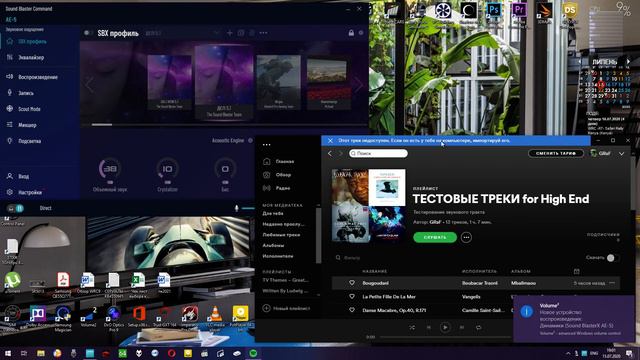Expand Spotify user account dropdown arrow
Image resolution: width=640 pixels, height=360 pixels.
(x=621, y=153)
